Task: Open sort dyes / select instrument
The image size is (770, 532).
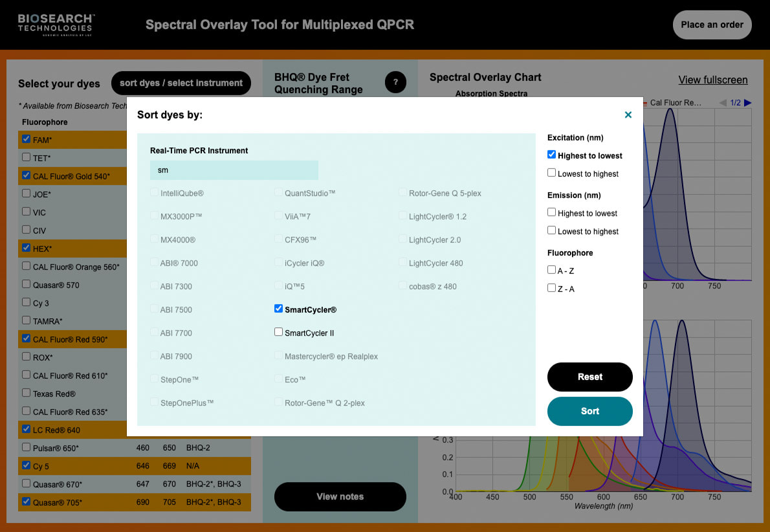Action: coord(181,83)
